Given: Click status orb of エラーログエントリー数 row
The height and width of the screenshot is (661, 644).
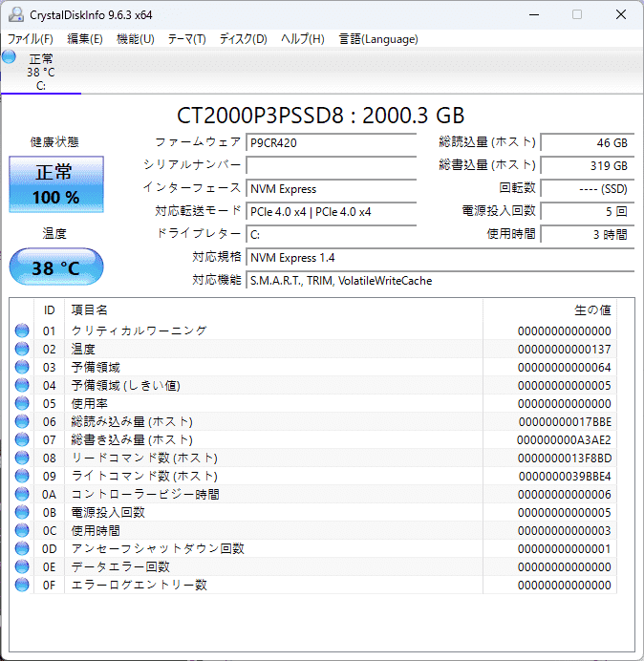Looking at the screenshot, I should tap(22, 585).
